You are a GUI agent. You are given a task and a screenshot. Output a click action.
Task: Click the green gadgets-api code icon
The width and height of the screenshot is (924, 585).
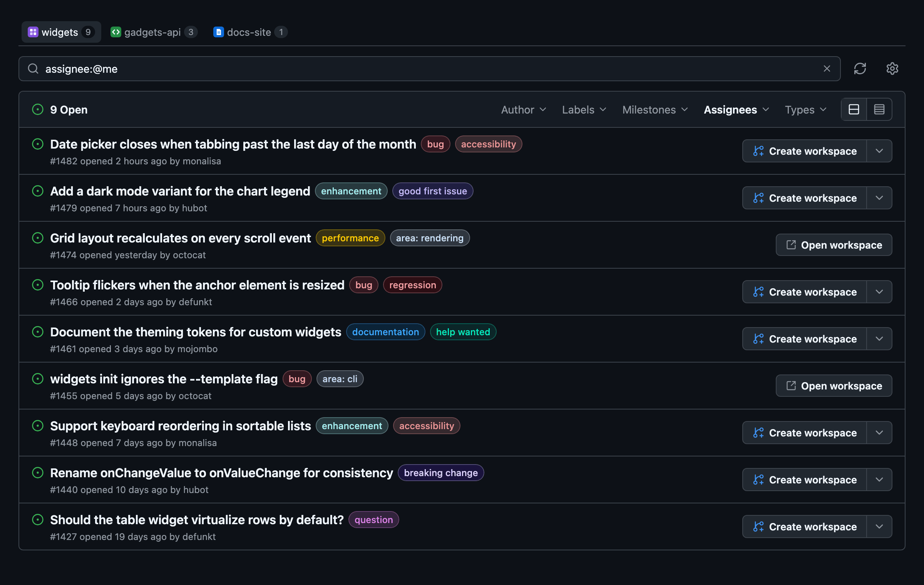pos(115,32)
